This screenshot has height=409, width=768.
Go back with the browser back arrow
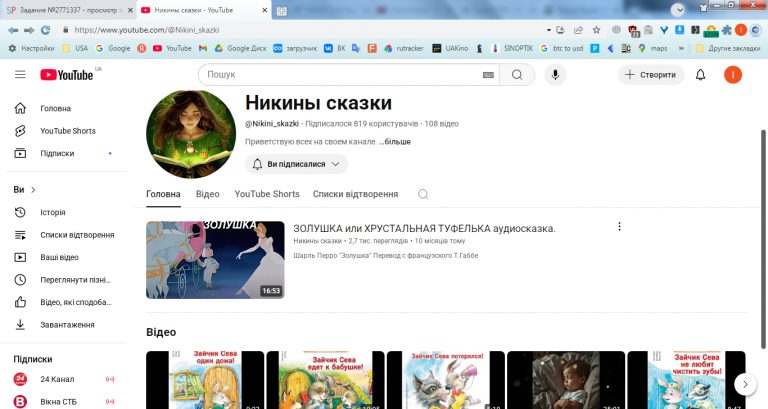13,30
